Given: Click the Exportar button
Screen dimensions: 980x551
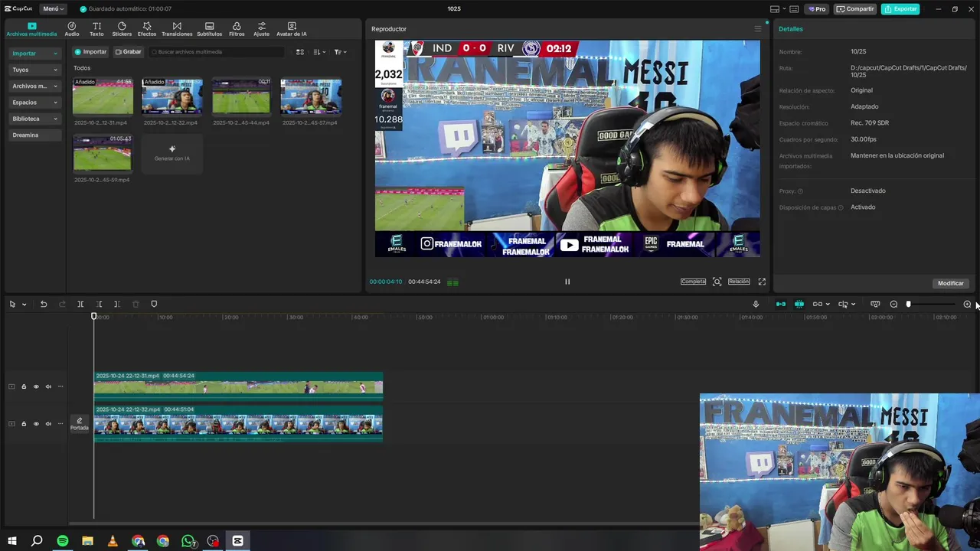Looking at the screenshot, I should pyautogui.click(x=900, y=9).
